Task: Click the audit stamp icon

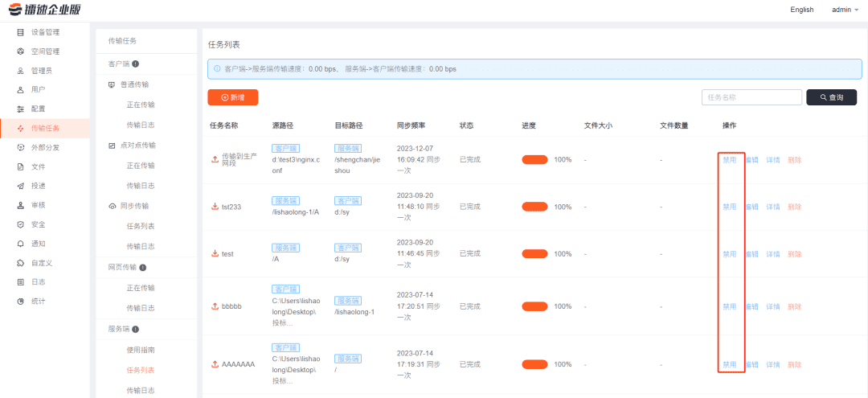Action: tap(21, 205)
